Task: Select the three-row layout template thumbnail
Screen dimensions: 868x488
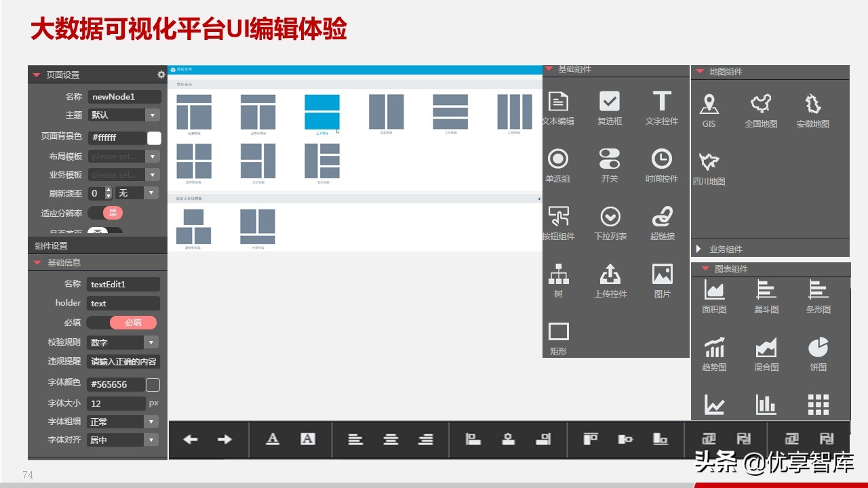Action: pos(450,112)
